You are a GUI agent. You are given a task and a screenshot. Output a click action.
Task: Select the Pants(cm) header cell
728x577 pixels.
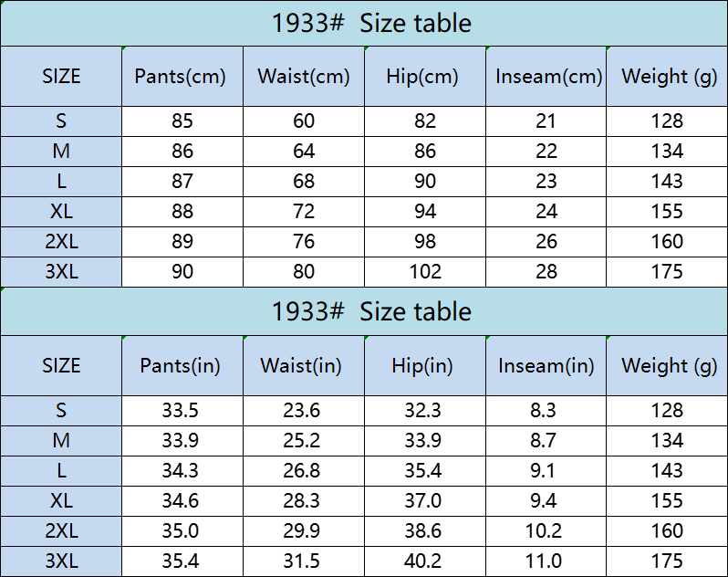pyautogui.click(x=182, y=76)
